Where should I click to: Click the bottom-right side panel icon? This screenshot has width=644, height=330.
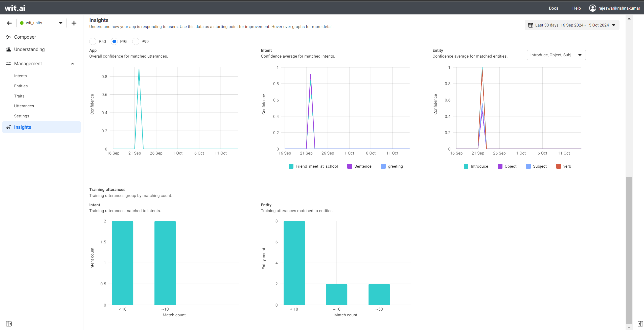point(640,324)
